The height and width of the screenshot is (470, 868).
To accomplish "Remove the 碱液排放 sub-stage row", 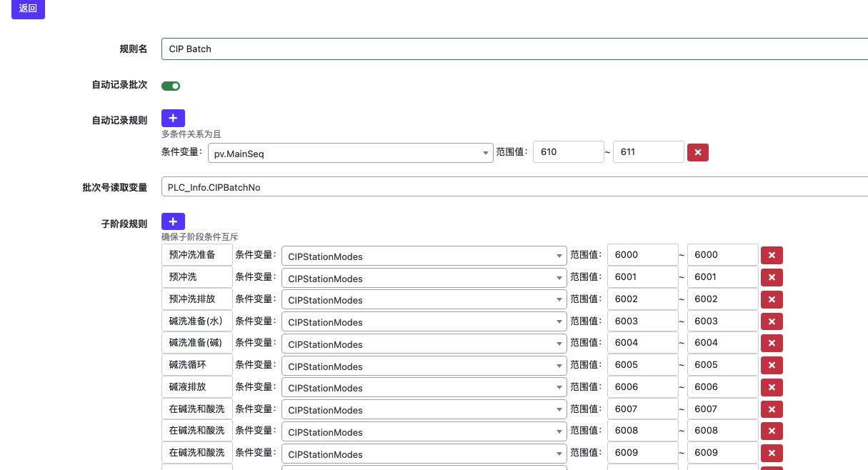I will point(772,387).
